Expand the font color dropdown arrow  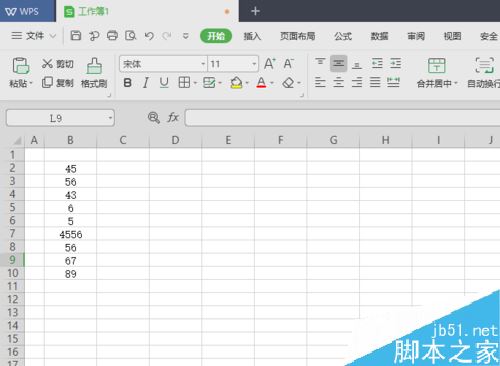[272, 83]
